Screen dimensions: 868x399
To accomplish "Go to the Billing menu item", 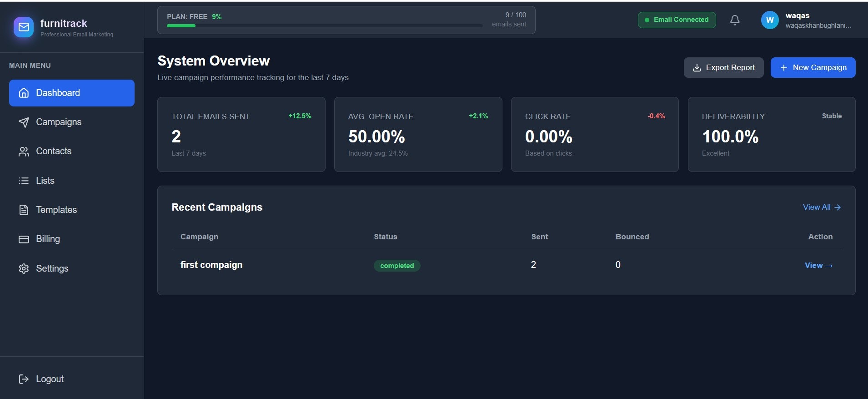I will (72, 239).
